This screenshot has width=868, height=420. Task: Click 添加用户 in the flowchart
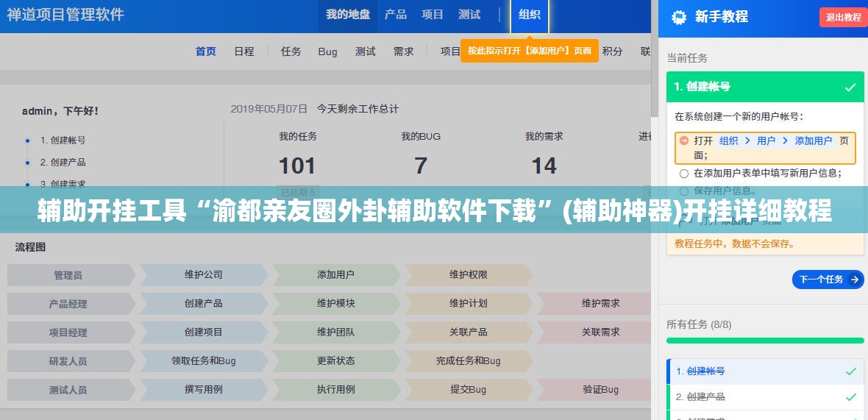[336, 274]
